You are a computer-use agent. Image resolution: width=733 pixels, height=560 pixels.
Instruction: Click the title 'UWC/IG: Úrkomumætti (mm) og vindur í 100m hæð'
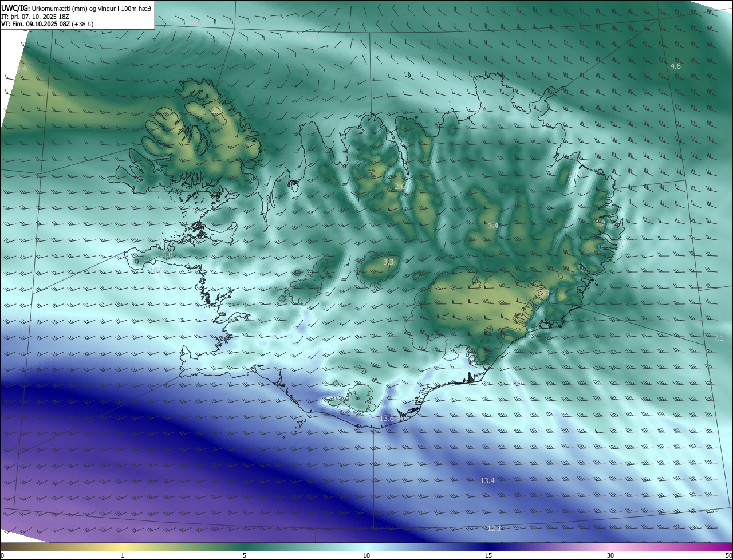[76, 8]
